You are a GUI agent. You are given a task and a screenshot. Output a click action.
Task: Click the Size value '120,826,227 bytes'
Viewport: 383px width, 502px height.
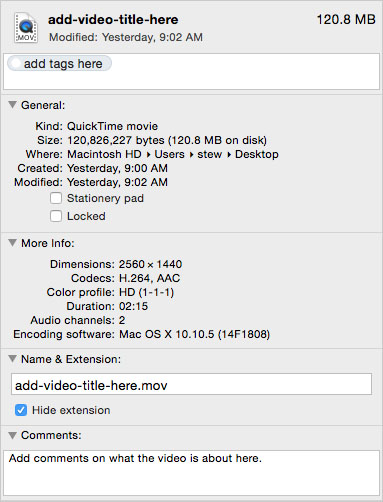[x=116, y=140]
